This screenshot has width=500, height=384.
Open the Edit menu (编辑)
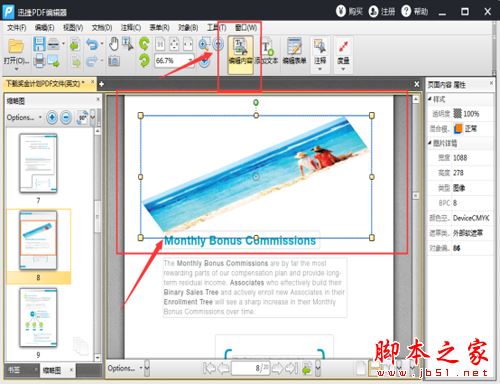pos(45,28)
